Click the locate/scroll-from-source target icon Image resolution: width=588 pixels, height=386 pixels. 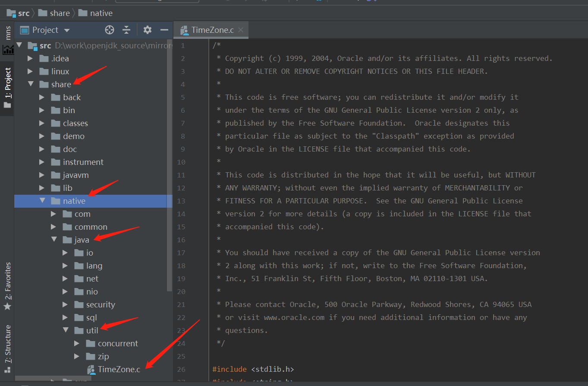coord(110,30)
